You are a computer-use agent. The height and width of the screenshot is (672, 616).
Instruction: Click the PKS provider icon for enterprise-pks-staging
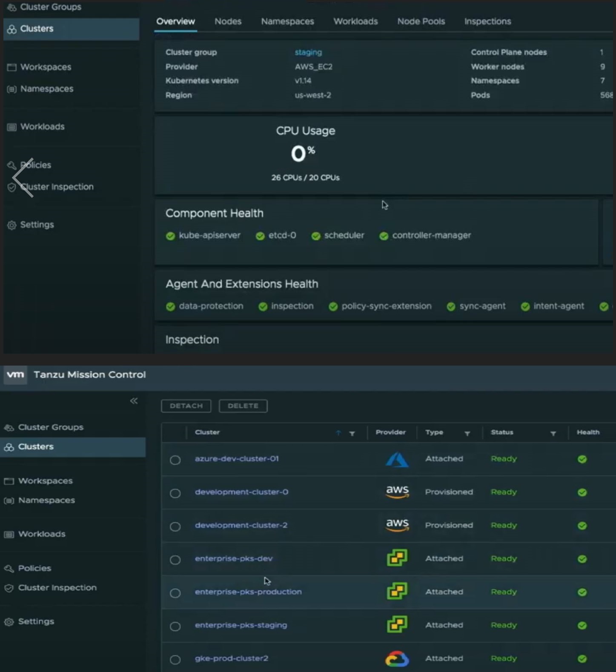[397, 624]
